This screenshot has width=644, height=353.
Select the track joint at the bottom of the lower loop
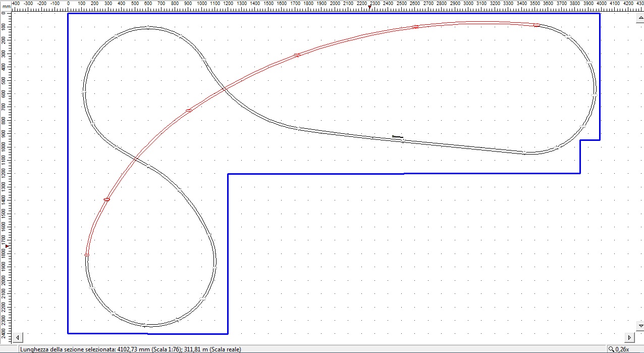point(144,325)
